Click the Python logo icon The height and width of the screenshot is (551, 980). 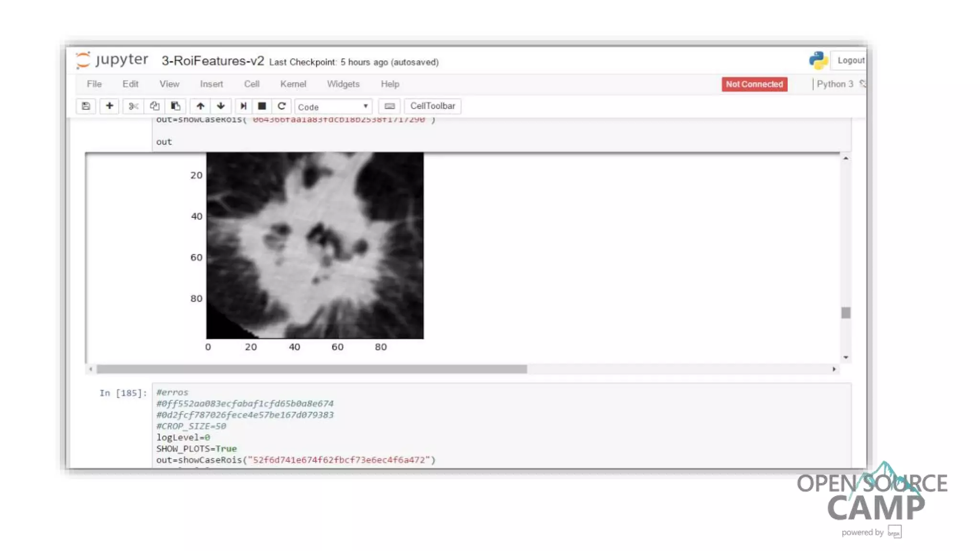click(818, 60)
